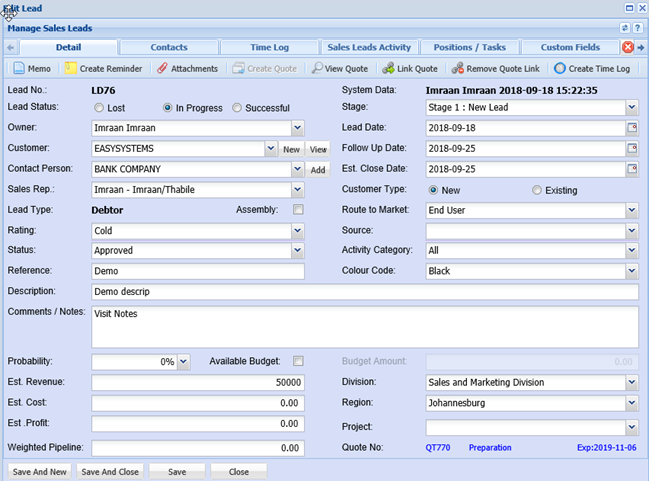Open the Rating dropdown list
The height and width of the screenshot is (482, 650).
tap(297, 231)
